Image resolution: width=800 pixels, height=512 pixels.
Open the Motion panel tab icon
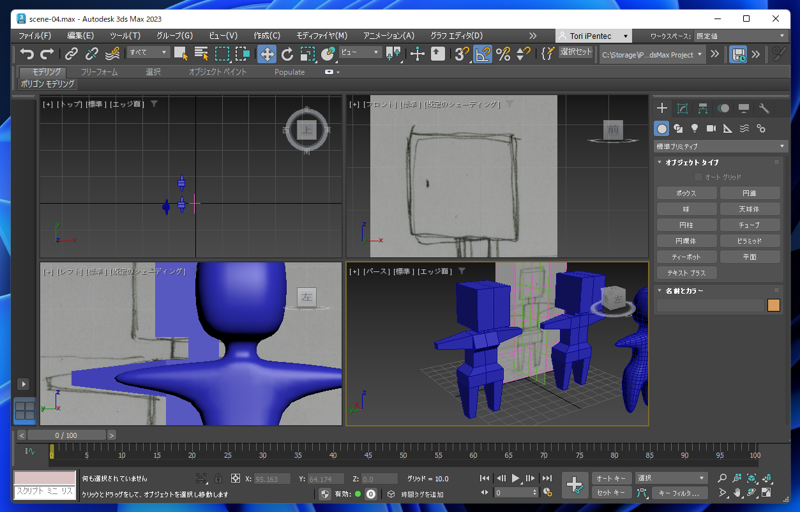(723, 108)
